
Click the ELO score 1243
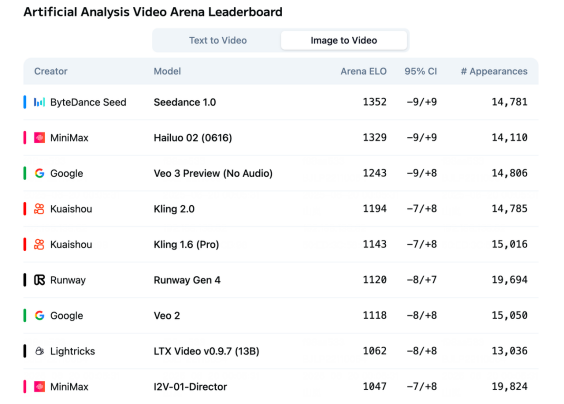375,173
